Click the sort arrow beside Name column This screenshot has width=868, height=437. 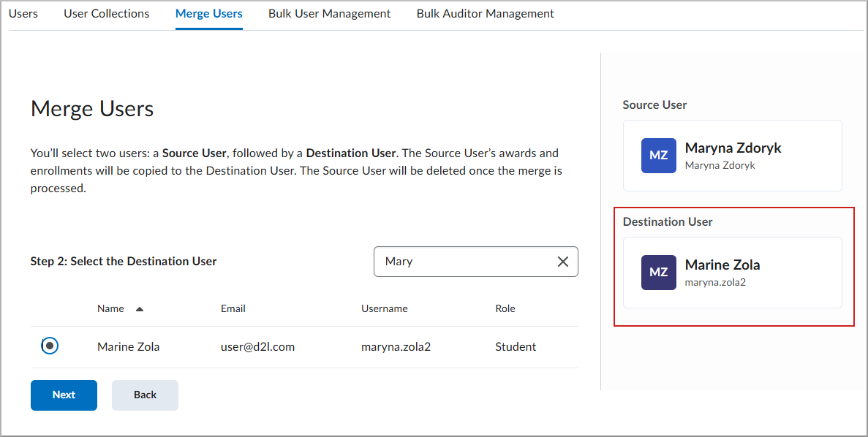click(x=139, y=308)
